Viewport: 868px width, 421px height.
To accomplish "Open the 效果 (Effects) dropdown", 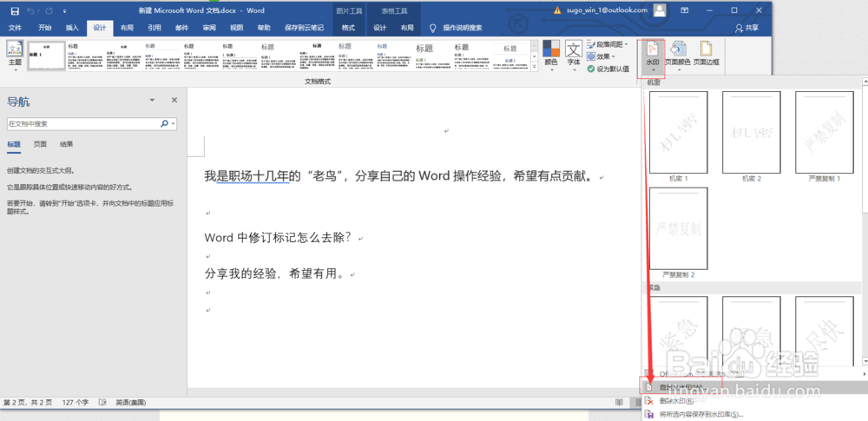I will click(602, 56).
